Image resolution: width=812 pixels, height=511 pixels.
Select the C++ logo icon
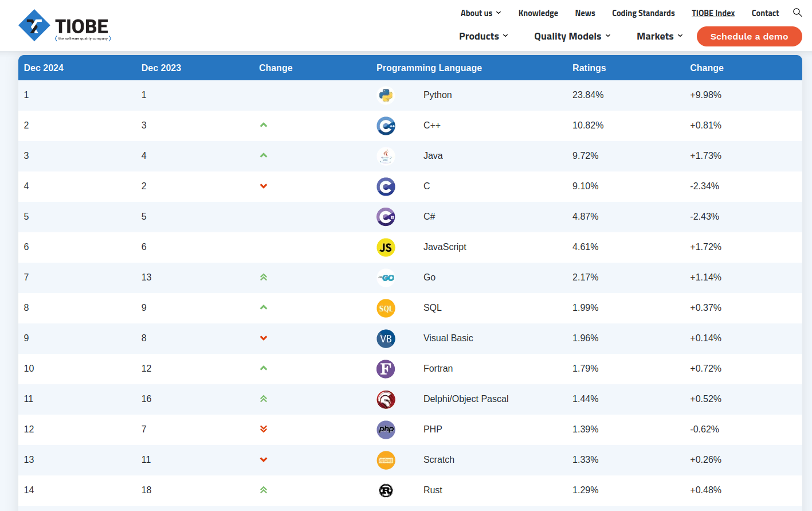point(386,126)
